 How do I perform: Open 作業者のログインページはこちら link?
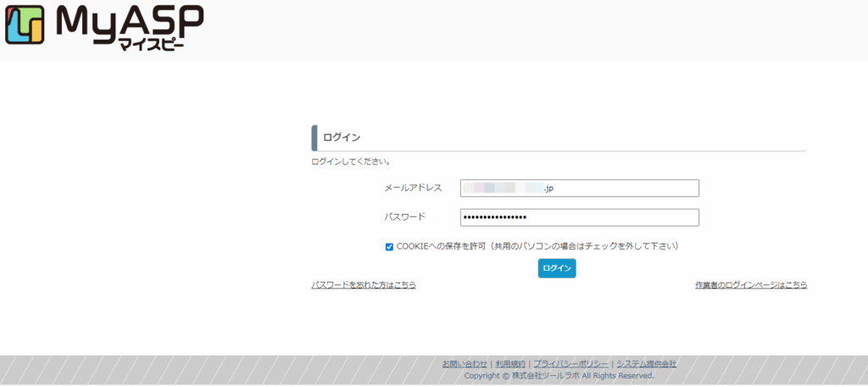click(x=750, y=285)
